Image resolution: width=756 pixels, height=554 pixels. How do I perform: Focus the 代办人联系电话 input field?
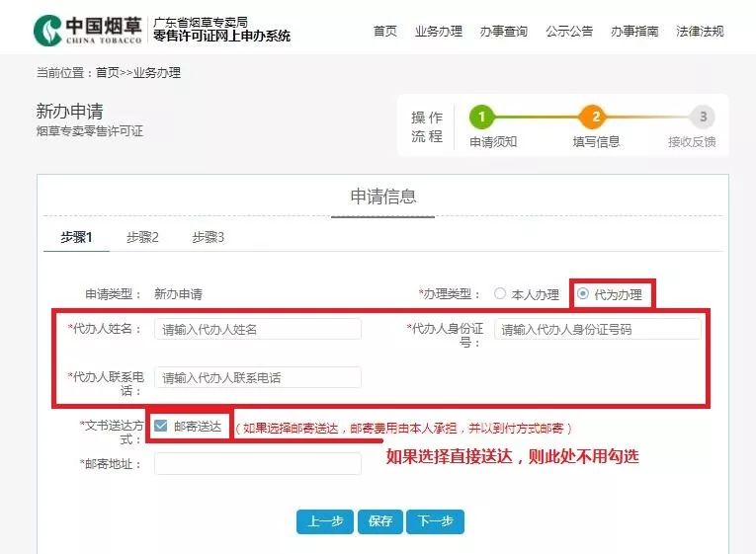[258, 377]
